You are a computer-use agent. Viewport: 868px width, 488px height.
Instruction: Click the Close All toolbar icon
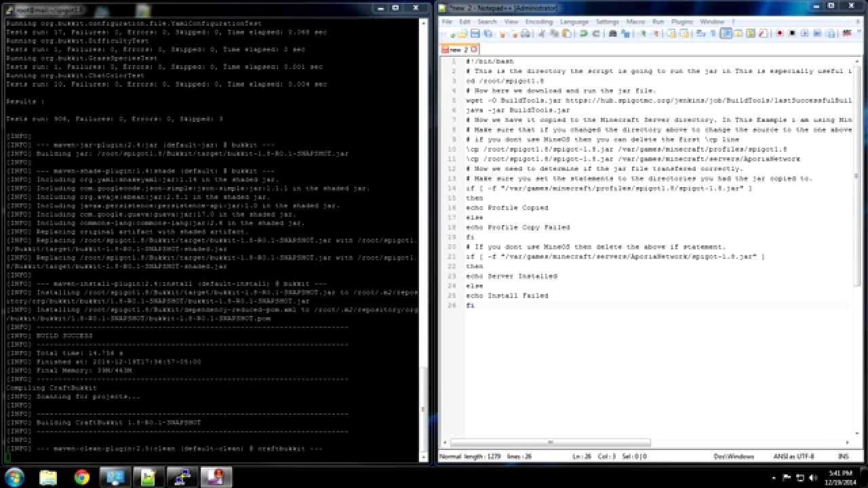[515, 33]
